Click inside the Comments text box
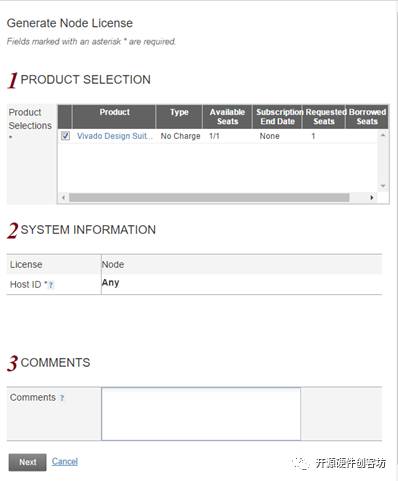Image resolution: width=398 pixels, height=481 pixels. (x=201, y=414)
